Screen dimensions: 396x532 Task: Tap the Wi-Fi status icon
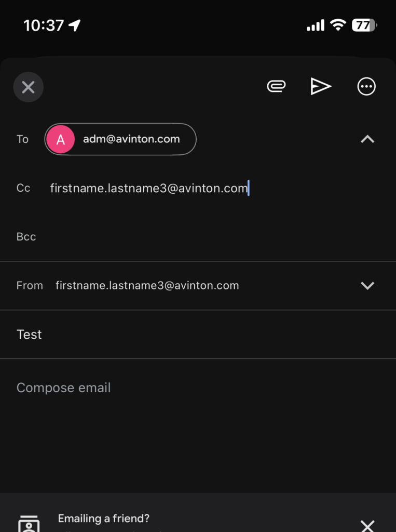tap(338, 25)
